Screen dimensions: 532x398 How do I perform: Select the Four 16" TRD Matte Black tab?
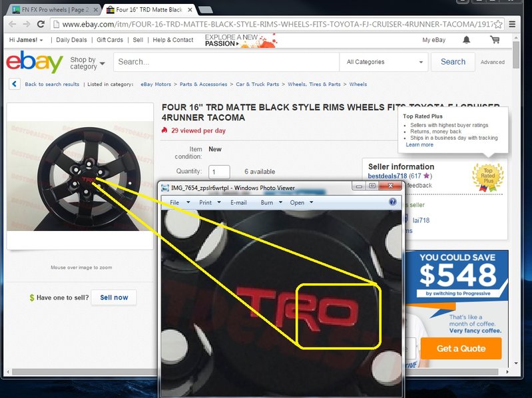click(x=149, y=10)
